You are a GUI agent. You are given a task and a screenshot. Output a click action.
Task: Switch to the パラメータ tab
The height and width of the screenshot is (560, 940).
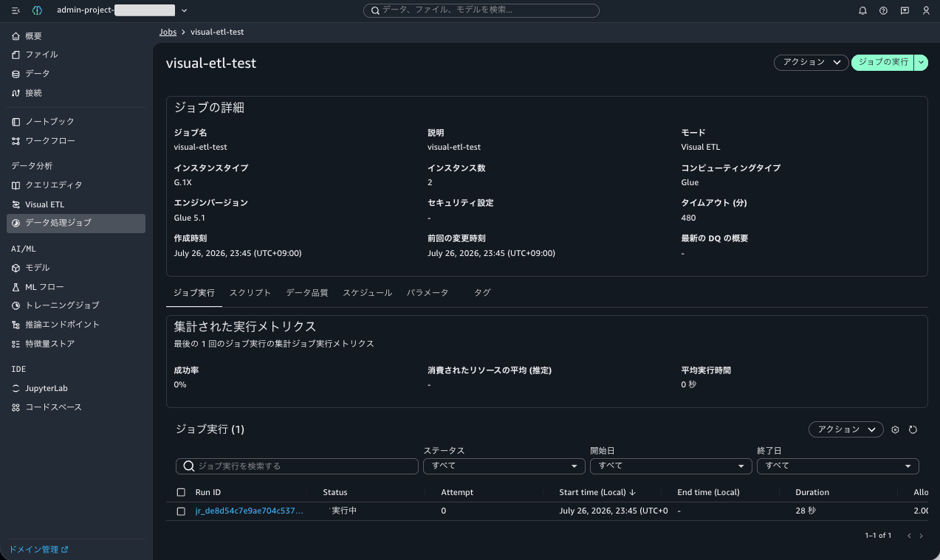coord(428,293)
